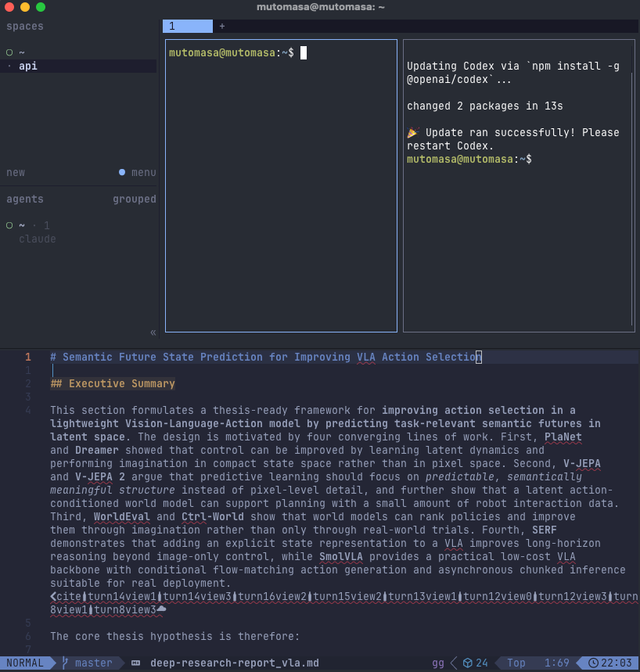Click the 'gg' pending keys indicator
The image size is (640, 672).
438,663
